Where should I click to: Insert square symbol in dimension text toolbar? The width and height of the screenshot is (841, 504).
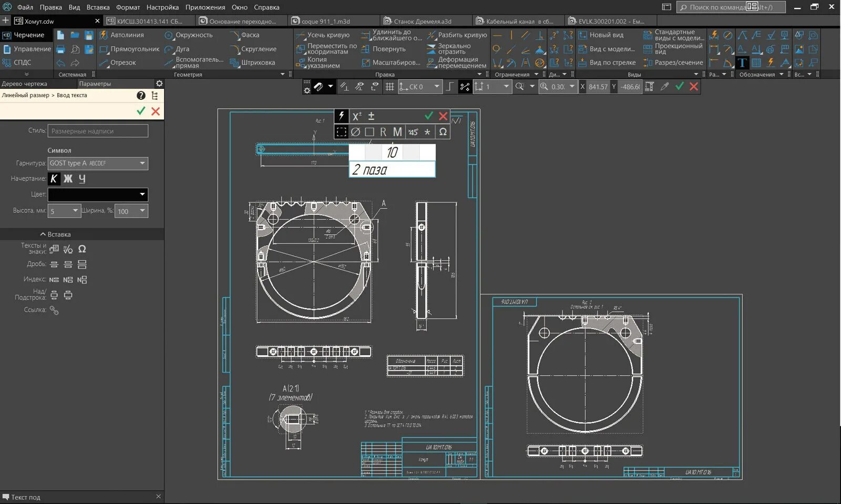[x=370, y=132]
